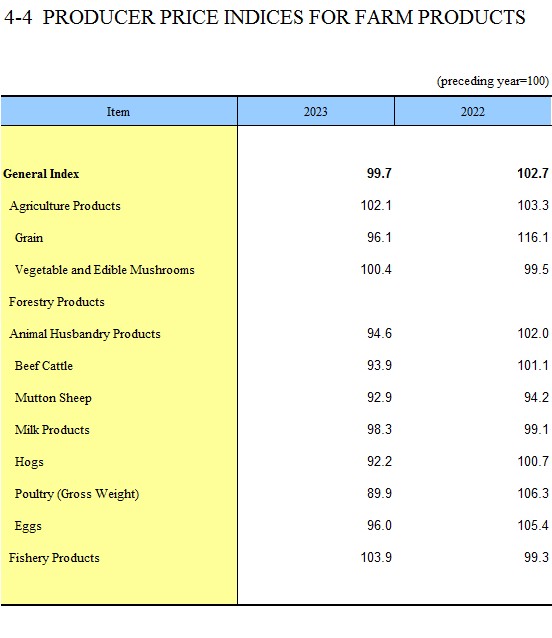Select General Index 2023 value 99.7
This screenshot has width=552, height=638.
tap(379, 173)
